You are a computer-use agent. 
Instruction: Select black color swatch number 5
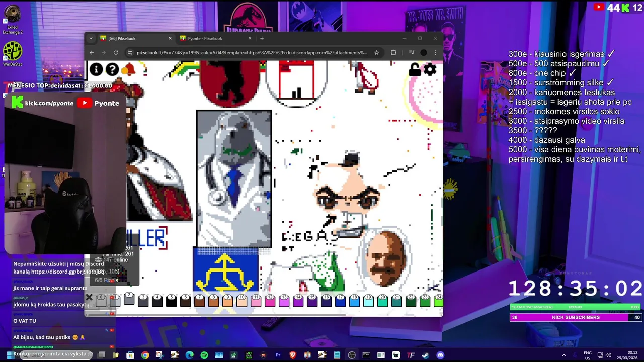point(171,301)
